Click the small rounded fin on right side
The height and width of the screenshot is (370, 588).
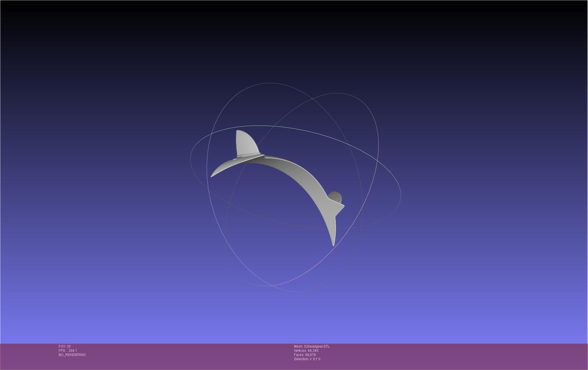tap(336, 197)
